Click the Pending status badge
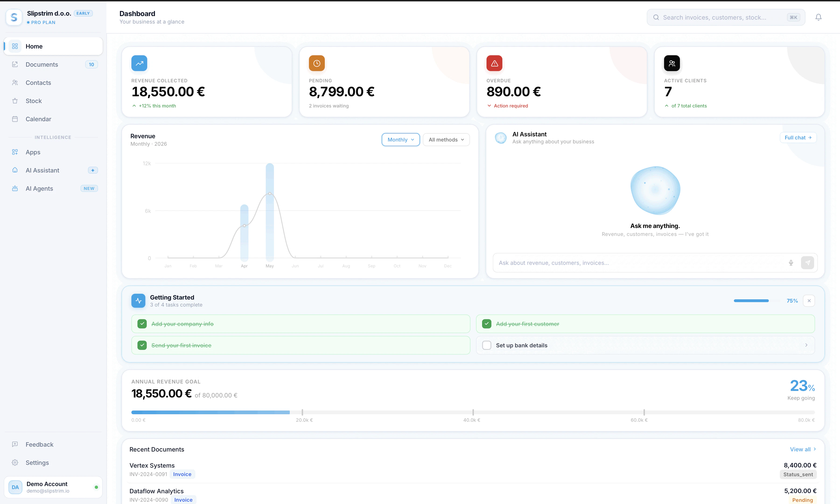Viewport: 840px width, 504px height. (802, 500)
